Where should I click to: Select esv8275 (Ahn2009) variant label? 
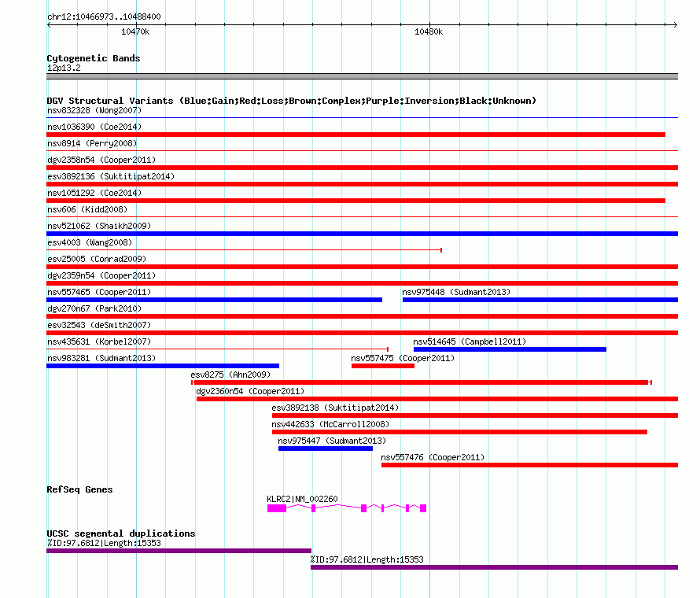coord(230,375)
